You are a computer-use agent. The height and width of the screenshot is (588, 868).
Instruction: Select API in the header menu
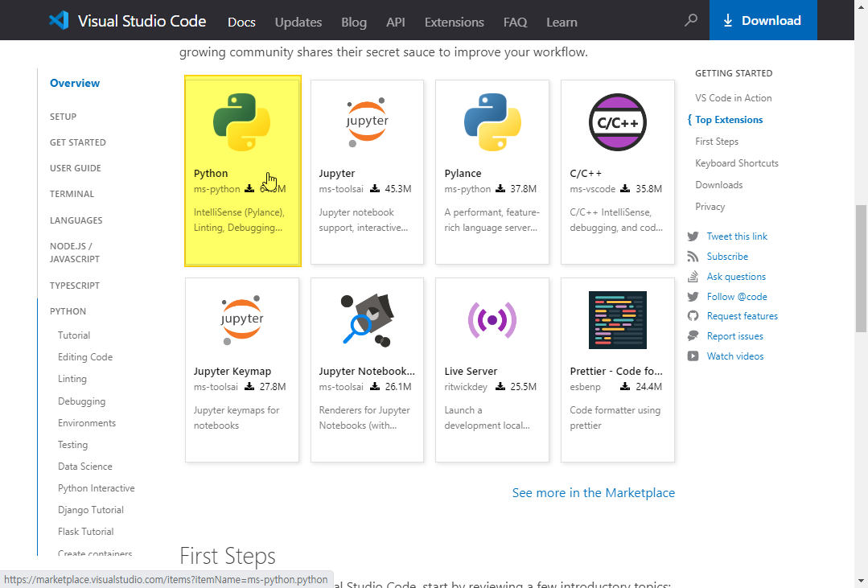click(395, 23)
